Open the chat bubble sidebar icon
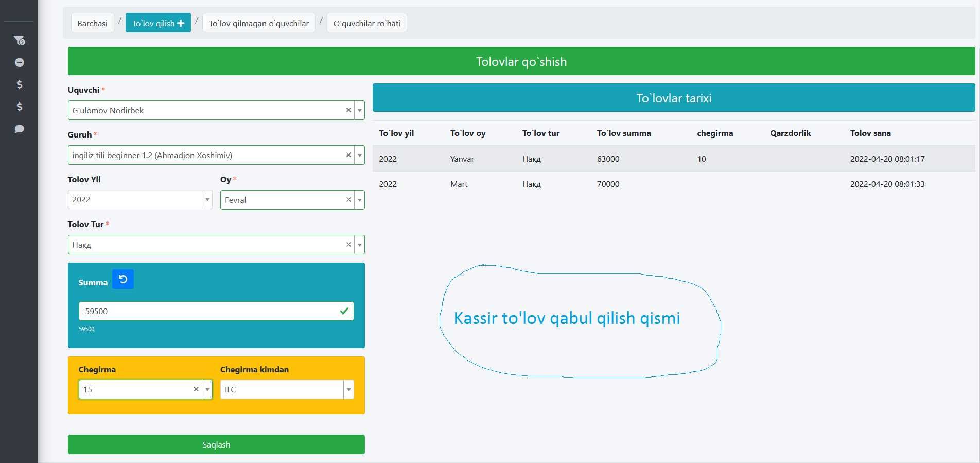Screen dimensions: 980x463 tap(20, 129)
